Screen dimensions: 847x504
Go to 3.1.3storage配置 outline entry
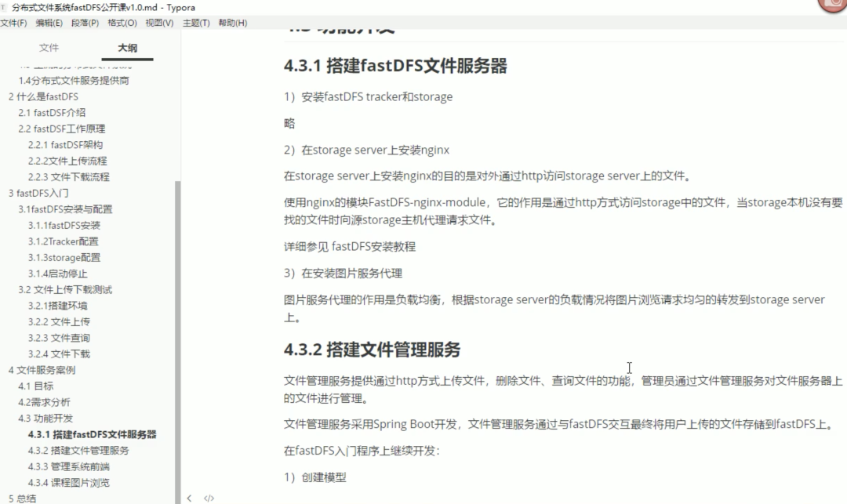[64, 257]
